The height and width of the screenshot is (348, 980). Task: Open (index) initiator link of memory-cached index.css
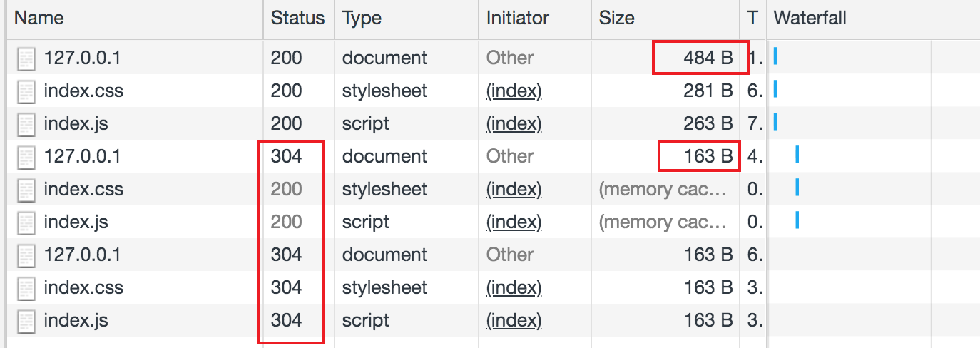514,190
